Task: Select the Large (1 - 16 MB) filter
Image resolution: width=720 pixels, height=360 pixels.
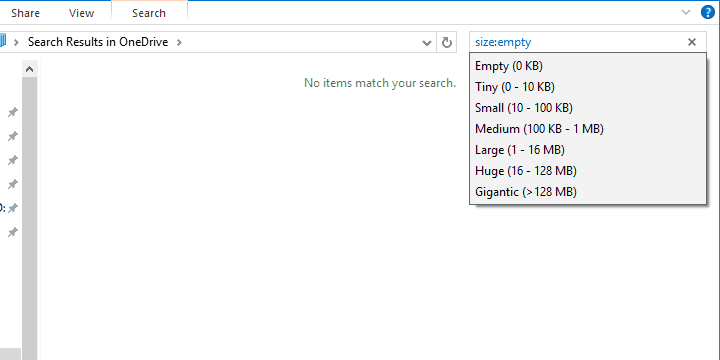Action: [588, 150]
